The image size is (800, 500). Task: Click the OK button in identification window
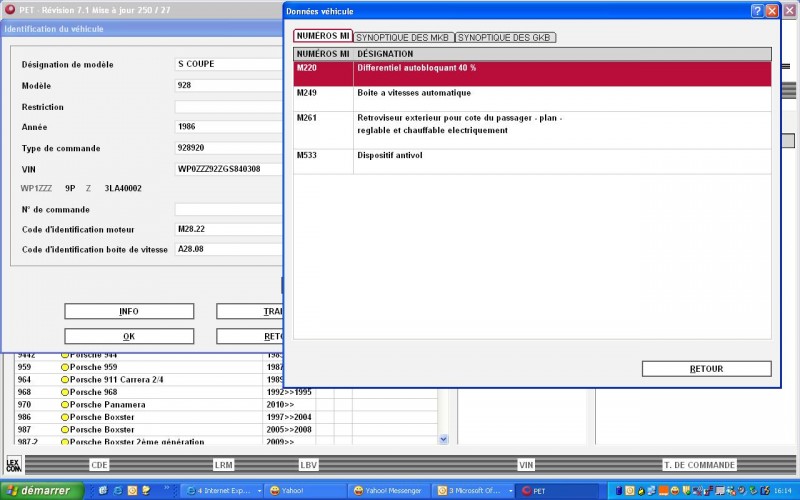[129, 336]
